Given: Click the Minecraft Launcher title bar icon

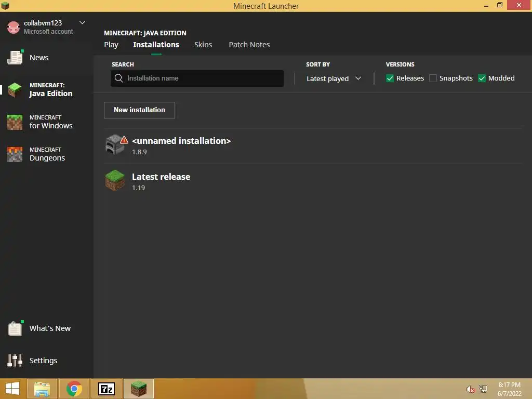Looking at the screenshot, I should (x=5, y=5).
